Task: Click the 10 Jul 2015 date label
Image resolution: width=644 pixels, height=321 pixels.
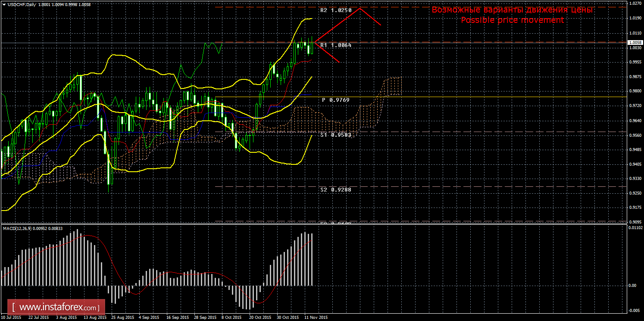Action: [x=11, y=318]
